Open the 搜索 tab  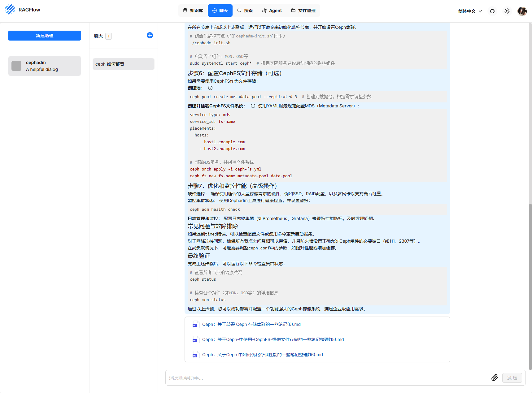(x=245, y=11)
